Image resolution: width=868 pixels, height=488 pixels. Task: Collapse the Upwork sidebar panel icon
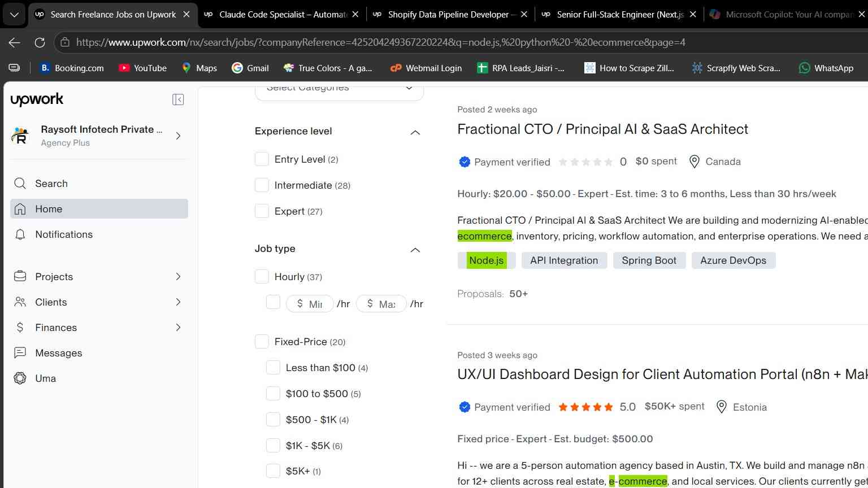tap(178, 99)
